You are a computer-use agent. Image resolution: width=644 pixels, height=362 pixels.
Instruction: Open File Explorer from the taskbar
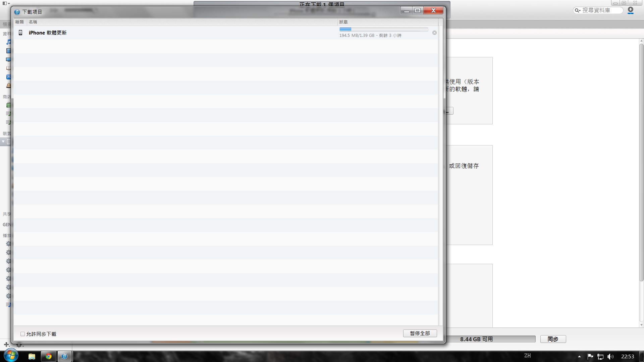(x=32, y=356)
